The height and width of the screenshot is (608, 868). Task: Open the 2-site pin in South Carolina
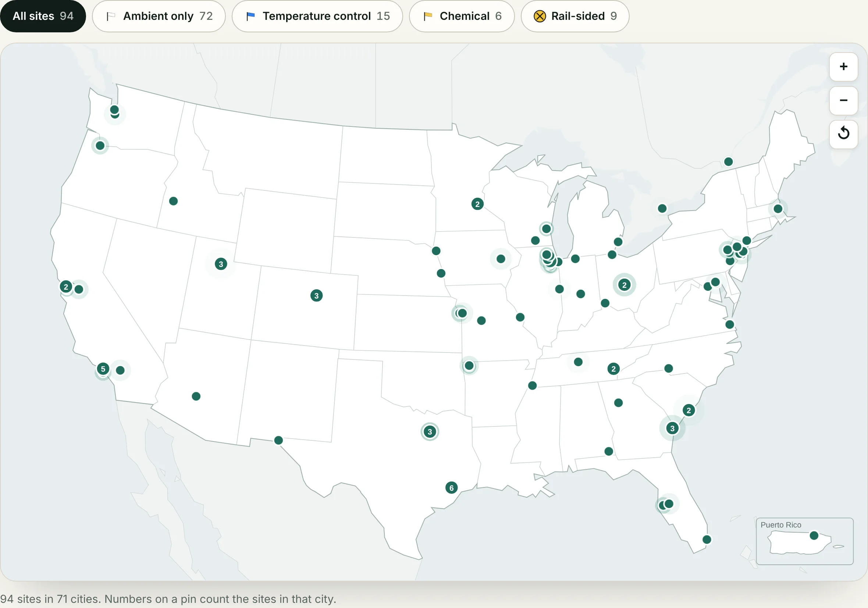click(x=689, y=410)
